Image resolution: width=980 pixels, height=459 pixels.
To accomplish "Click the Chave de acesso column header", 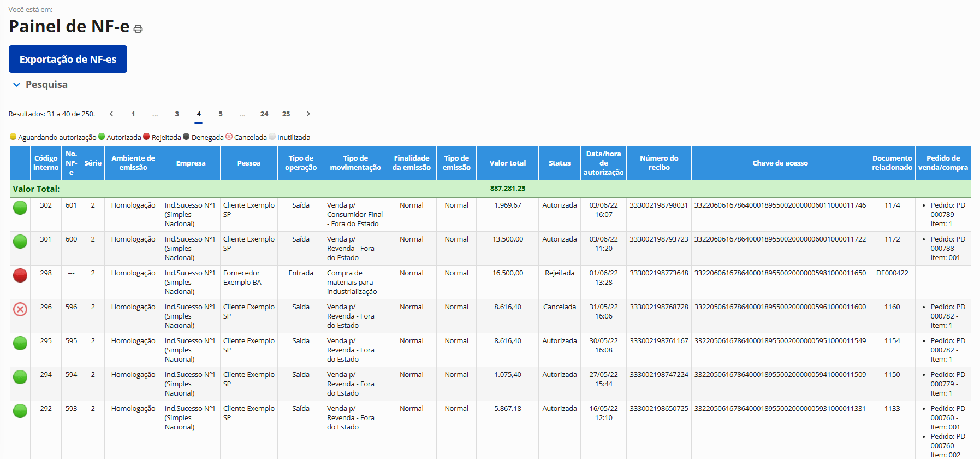I will coord(780,163).
